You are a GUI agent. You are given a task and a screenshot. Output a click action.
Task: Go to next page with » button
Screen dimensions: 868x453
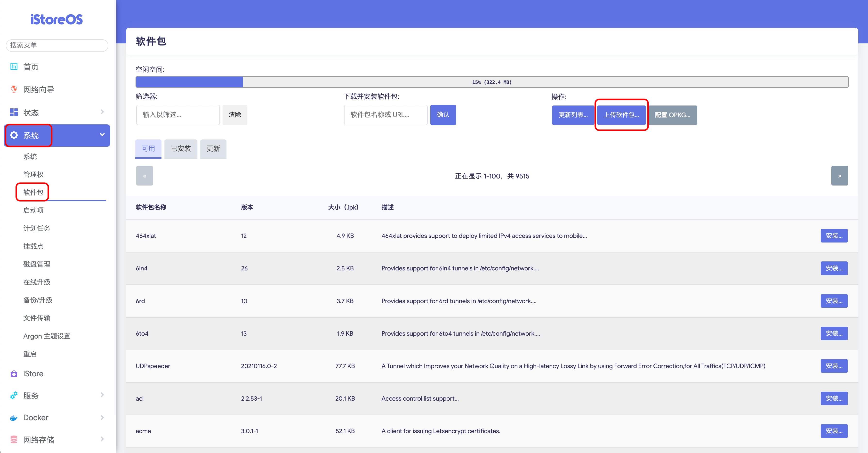coord(840,176)
